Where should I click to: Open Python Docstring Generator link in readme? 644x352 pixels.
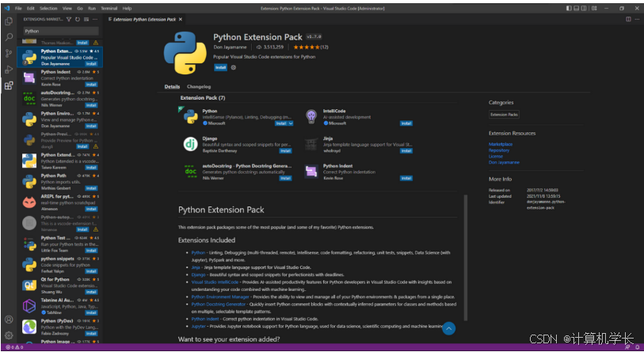[x=219, y=304]
